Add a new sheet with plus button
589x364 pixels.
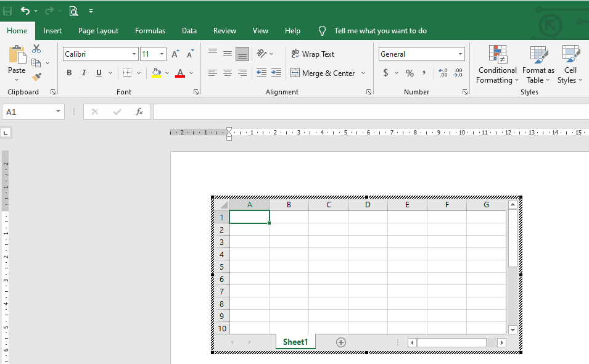click(x=340, y=342)
